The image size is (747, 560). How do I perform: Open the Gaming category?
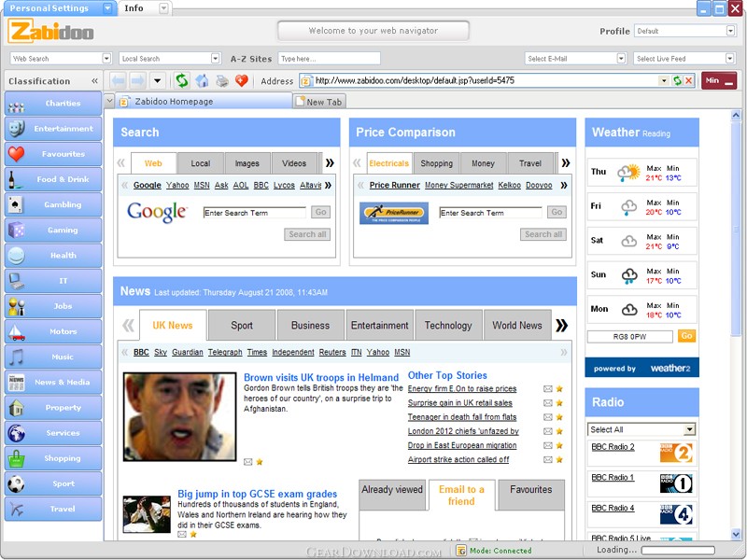[53, 230]
